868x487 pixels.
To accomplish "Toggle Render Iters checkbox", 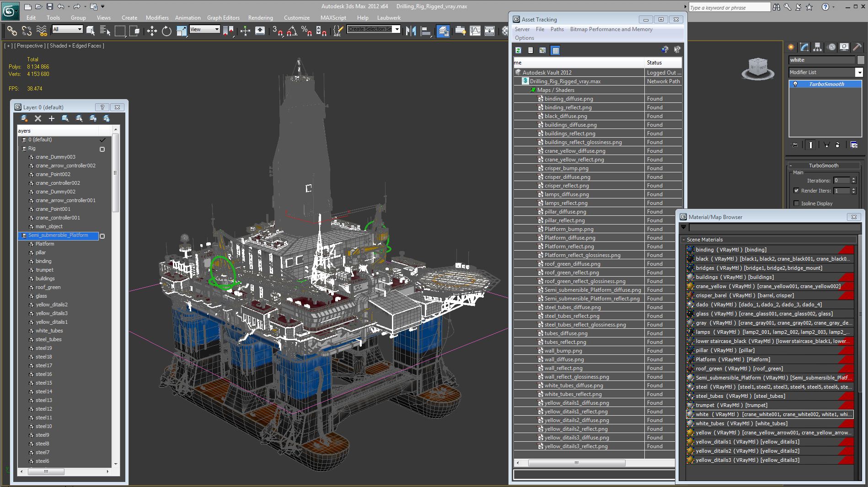I will 796,191.
